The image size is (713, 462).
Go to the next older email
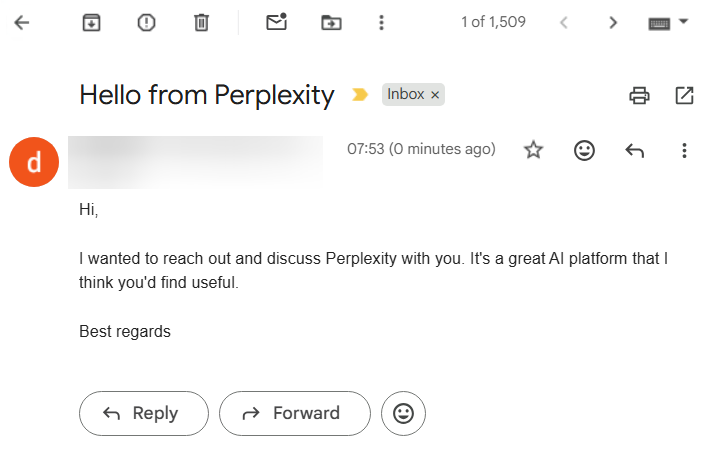[x=613, y=22]
